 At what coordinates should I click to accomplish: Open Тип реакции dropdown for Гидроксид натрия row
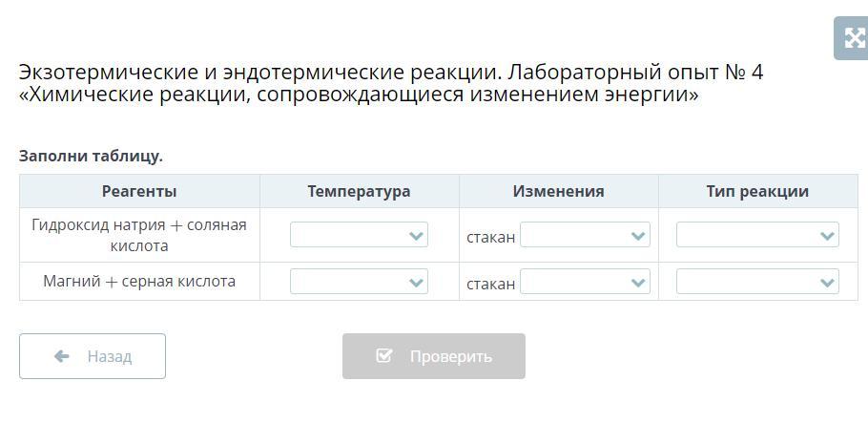pos(757,235)
